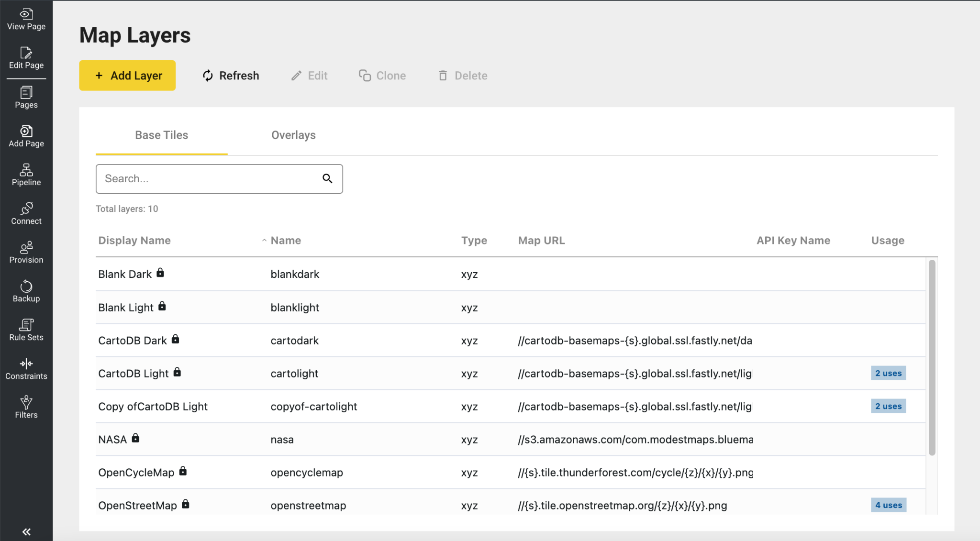Click the search magnifier icon
This screenshot has height=541, width=980.
coord(327,179)
